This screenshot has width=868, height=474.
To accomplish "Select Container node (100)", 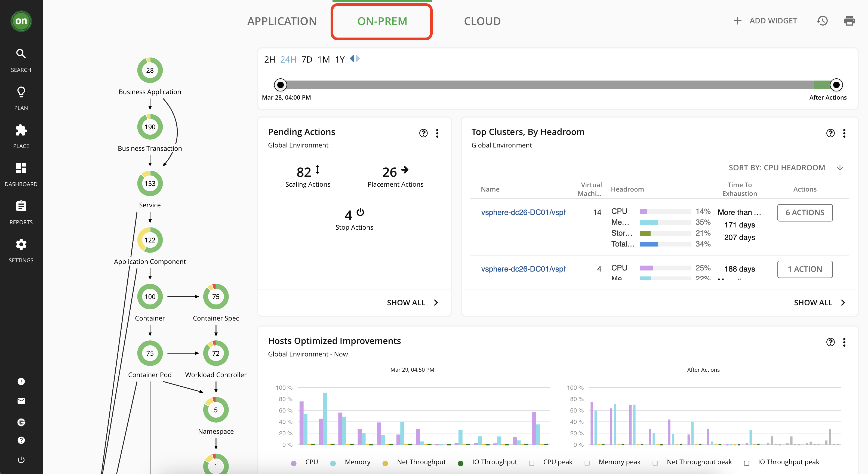I will click(150, 297).
